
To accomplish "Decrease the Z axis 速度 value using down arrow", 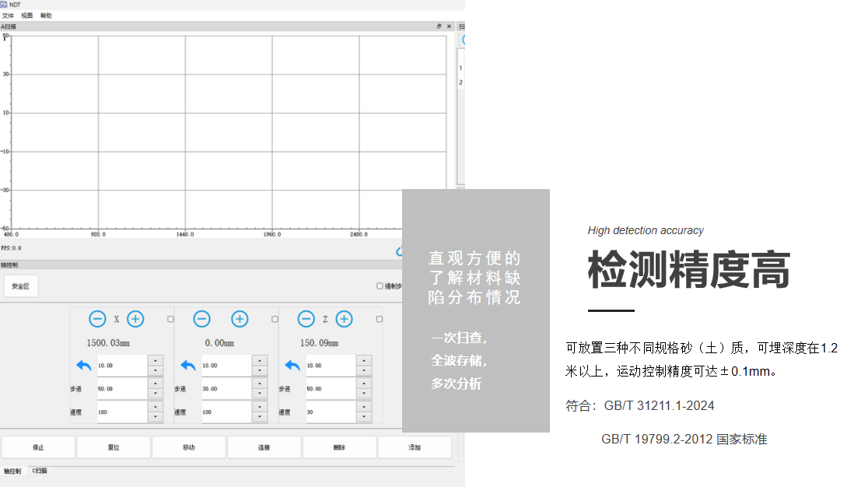I will point(365,417).
